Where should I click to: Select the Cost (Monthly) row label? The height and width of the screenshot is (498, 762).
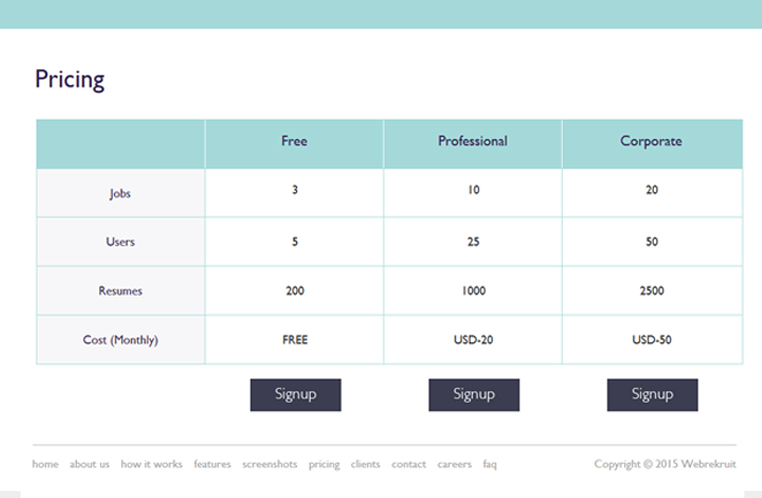coord(120,340)
